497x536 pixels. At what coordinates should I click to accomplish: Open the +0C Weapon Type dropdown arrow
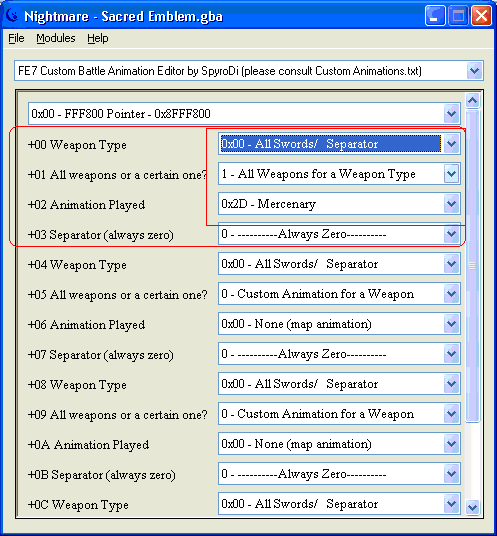452,504
